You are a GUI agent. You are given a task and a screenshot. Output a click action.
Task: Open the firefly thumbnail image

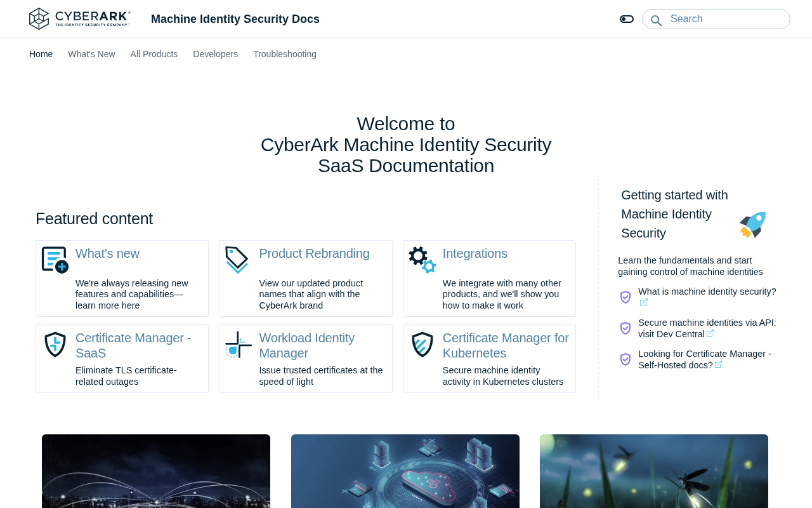pyautogui.click(x=654, y=471)
